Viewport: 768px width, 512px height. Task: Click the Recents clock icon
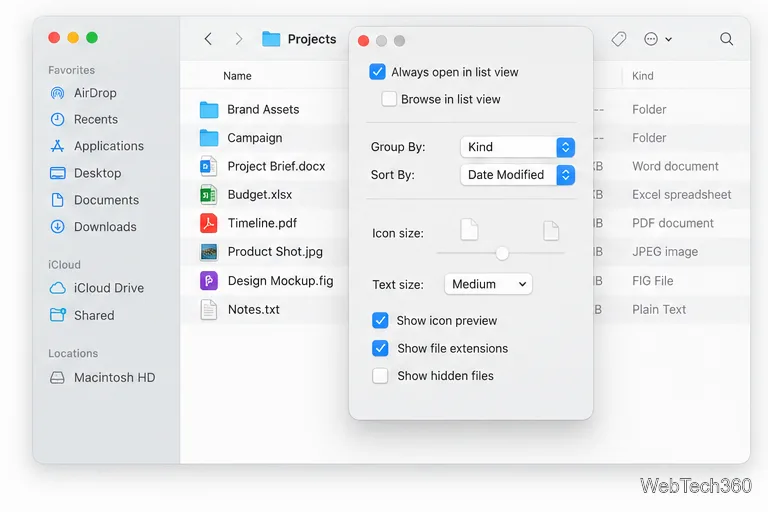[57, 120]
